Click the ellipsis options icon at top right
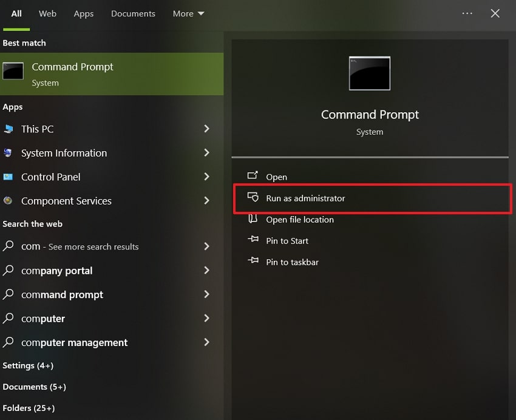Image resolution: width=516 pixels, height=420 pixels. click(467, 13)
